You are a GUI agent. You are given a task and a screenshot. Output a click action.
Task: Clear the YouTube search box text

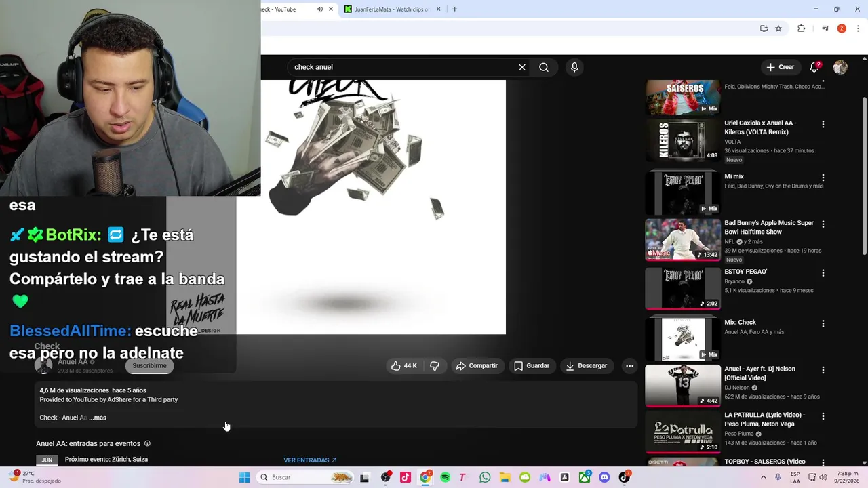522,67
